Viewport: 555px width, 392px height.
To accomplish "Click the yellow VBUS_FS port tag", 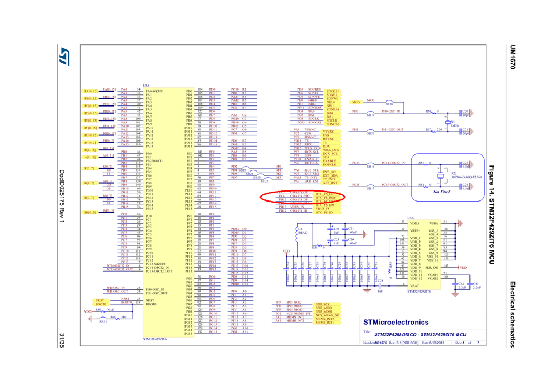I will (327, 209).
